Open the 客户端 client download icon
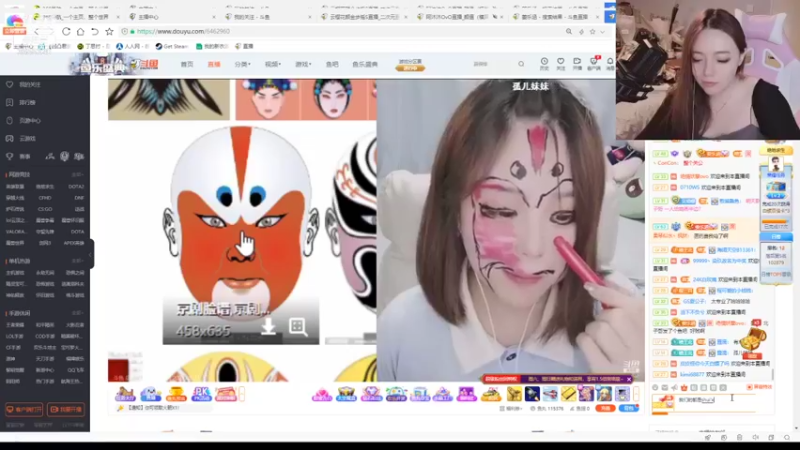The image size is (800, 450). (594, 63)
